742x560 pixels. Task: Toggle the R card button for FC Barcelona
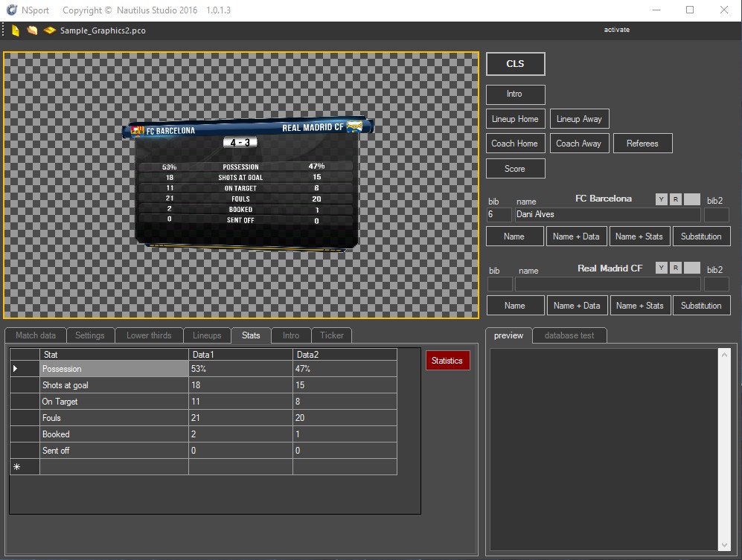coord(675,199)
